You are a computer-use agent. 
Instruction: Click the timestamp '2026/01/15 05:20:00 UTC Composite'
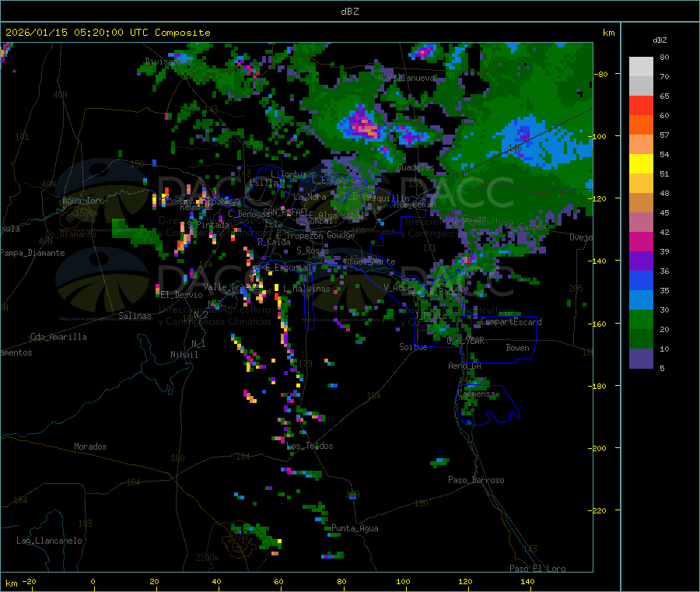tap(107, 33)
